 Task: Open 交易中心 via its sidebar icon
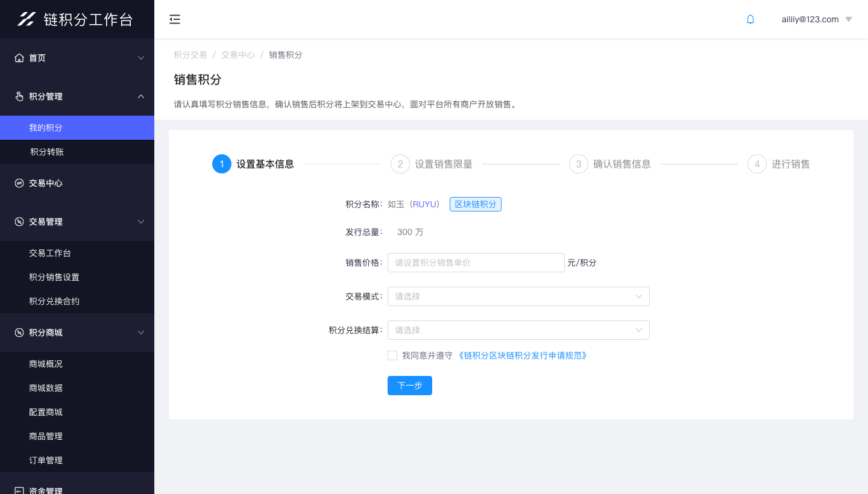coord(20,183)
